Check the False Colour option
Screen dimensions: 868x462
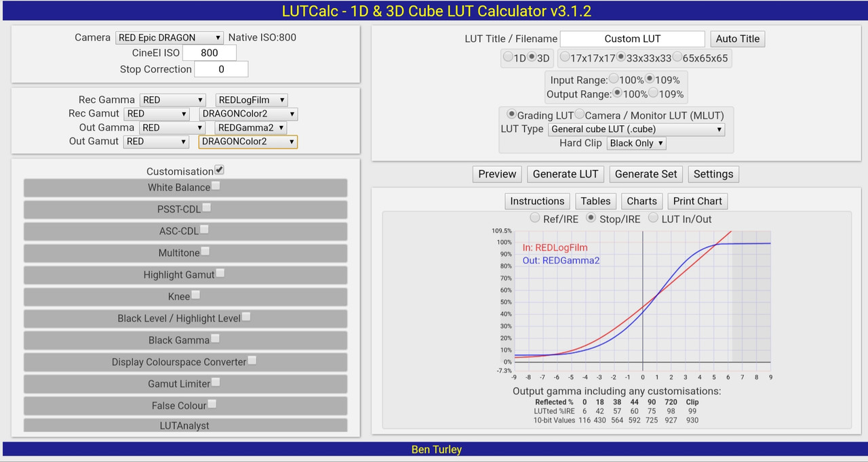pos(212,404)
